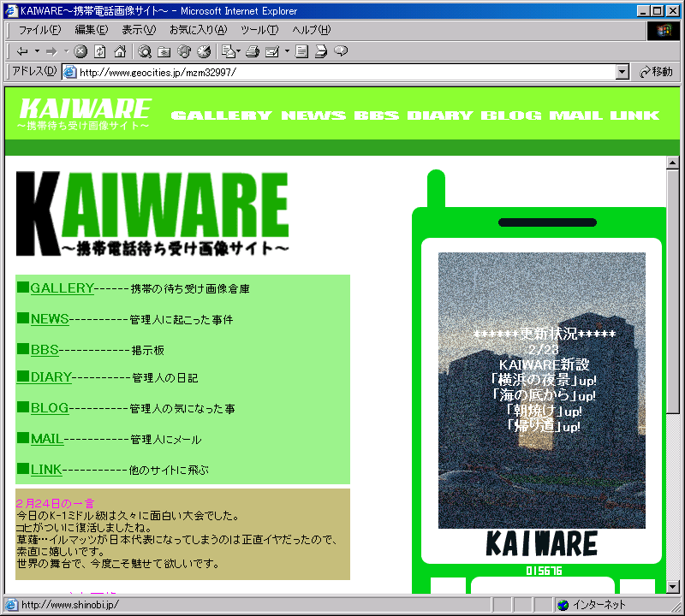Image resolution: width=685 pixels, height=616 pixels.
Task: Open the 編集(E) menu
Action: 92,30
